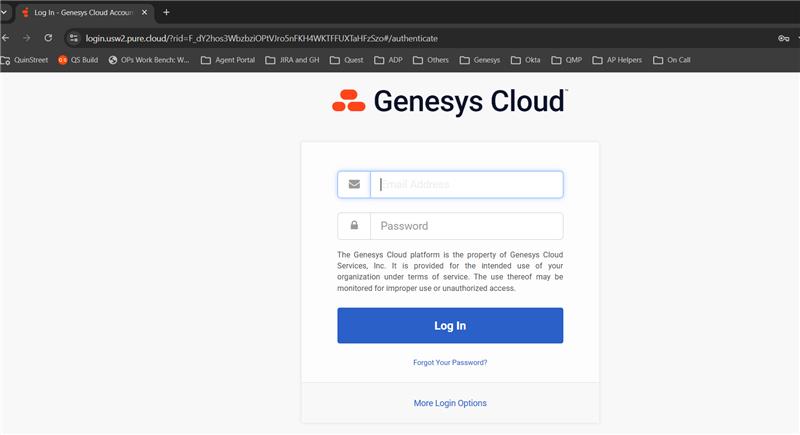Click the envelope icon beside Email Address
The image size is (800, 435).
pyautogui.click(x=354, y=184)
